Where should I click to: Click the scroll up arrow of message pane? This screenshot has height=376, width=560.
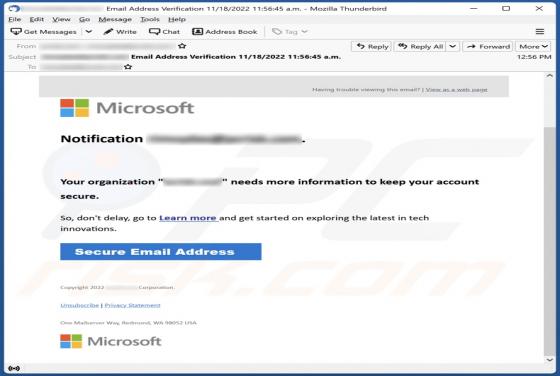(550, 76)
